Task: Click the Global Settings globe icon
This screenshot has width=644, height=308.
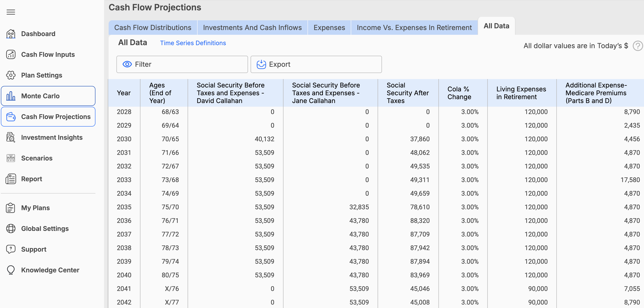Action: click(x=11, y=228)
